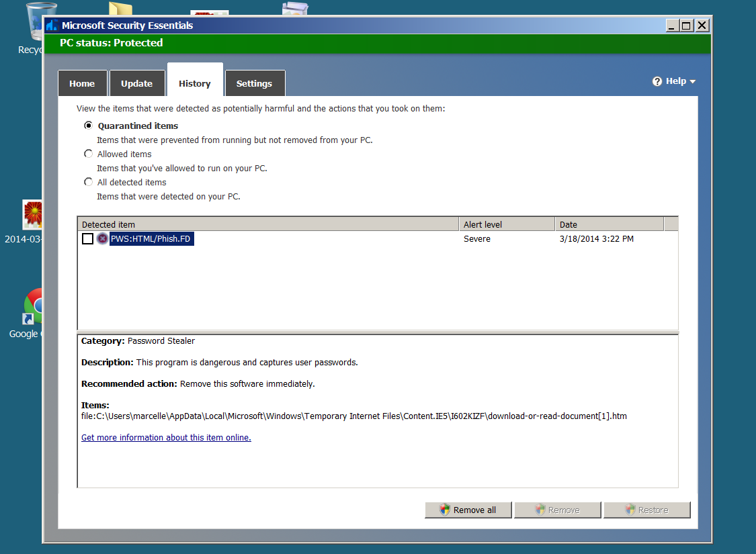Sort by the Alert level column header
The image size is (756, 554).
(x=507, y=224)
